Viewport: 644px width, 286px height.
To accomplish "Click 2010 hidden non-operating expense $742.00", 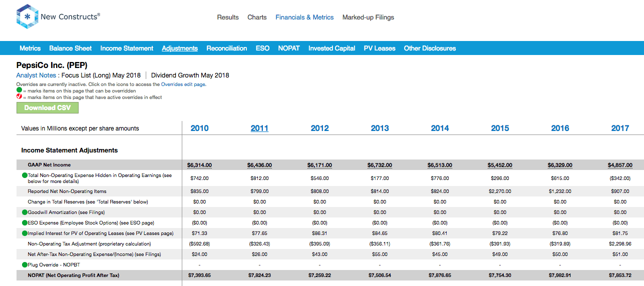I will [x=199, y=178].
